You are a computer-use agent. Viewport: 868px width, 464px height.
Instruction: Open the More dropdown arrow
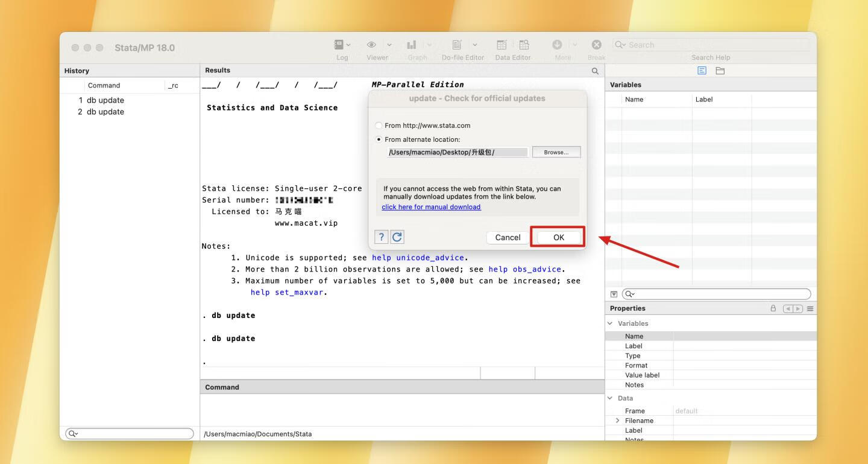pos(574,45)
